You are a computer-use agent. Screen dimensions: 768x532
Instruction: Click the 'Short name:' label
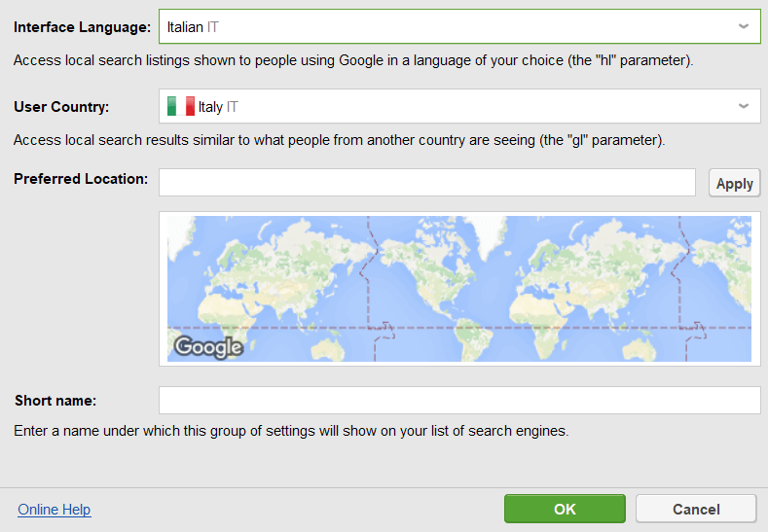(x=55, y=401)
